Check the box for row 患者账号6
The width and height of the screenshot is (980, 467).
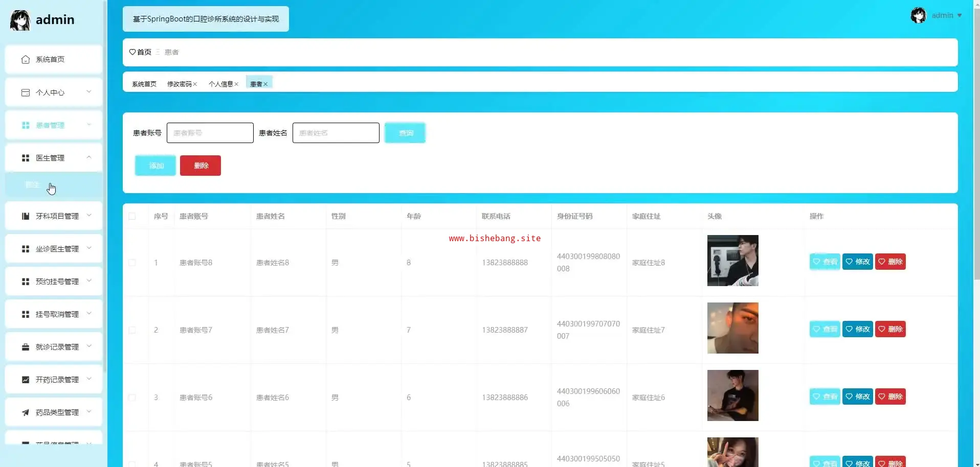click(x=132, y=398)
